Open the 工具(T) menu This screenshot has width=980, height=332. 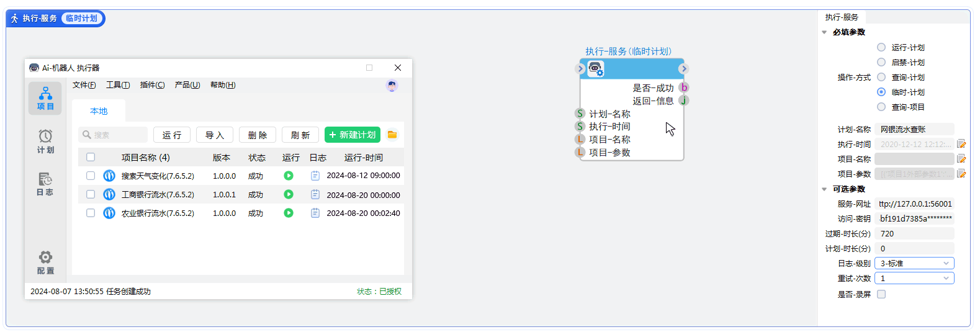pyautogui.click(x=118, y=85)
